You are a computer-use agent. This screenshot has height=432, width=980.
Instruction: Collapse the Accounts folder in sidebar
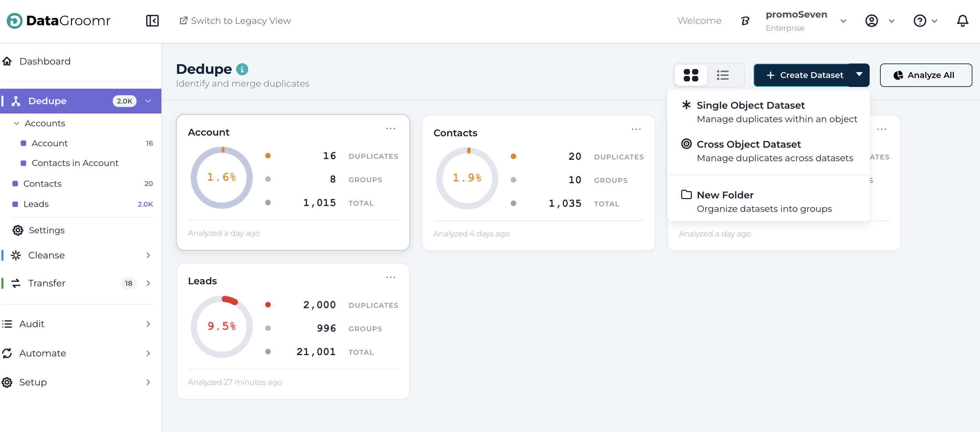16,123
